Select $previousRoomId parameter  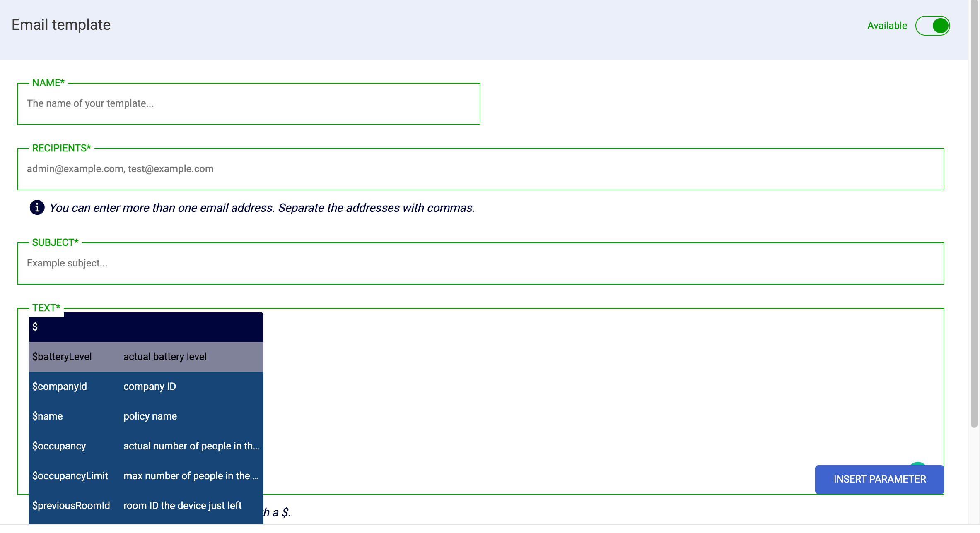pyautogui.click(x=146, y=506)
